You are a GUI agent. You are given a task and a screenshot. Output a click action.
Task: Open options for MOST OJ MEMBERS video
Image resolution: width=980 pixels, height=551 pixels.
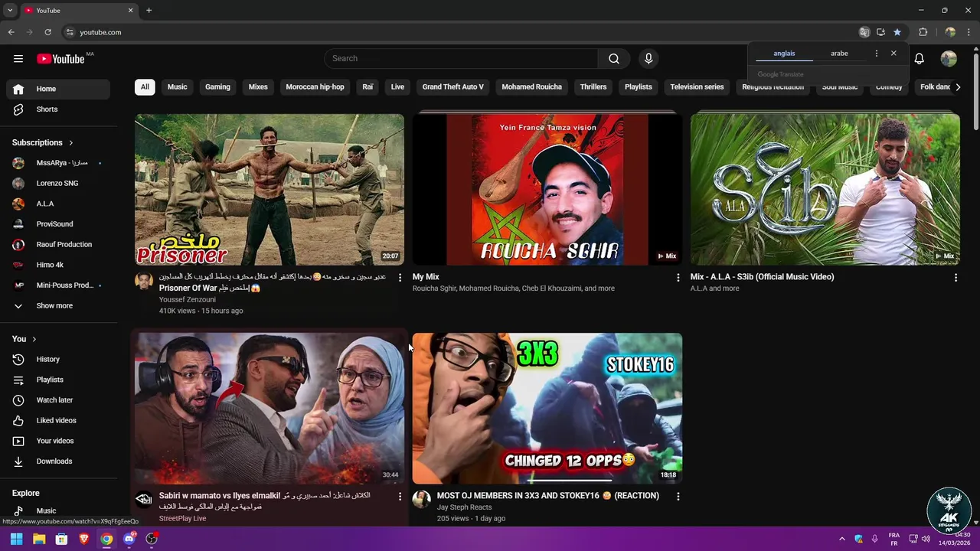coord(678,496)
